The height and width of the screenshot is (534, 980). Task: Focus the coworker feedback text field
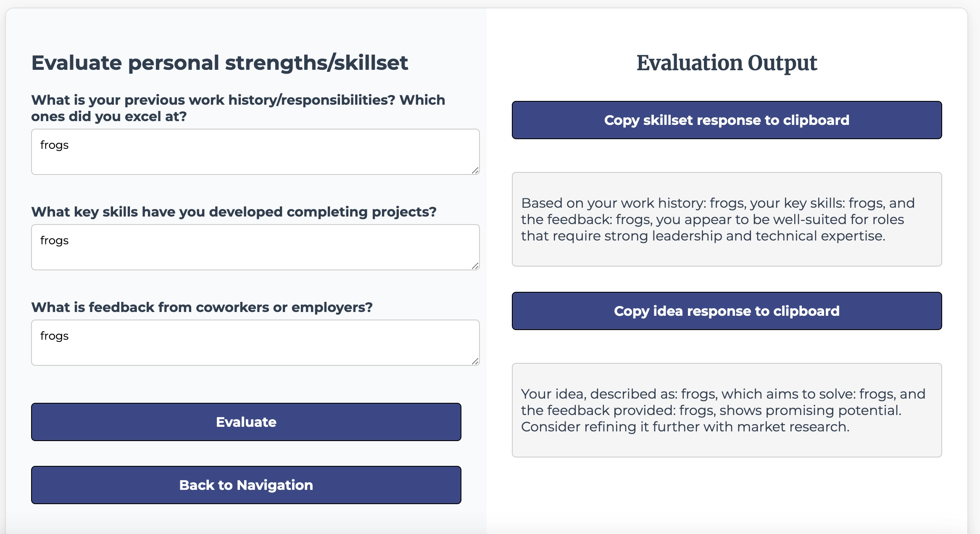tap(256, 343)
